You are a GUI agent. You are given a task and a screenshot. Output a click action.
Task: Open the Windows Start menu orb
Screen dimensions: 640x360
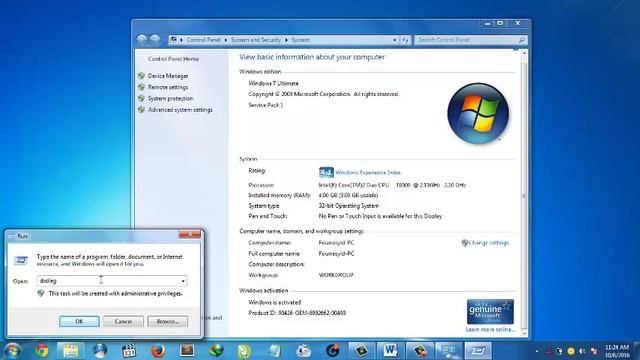[12, 351]
